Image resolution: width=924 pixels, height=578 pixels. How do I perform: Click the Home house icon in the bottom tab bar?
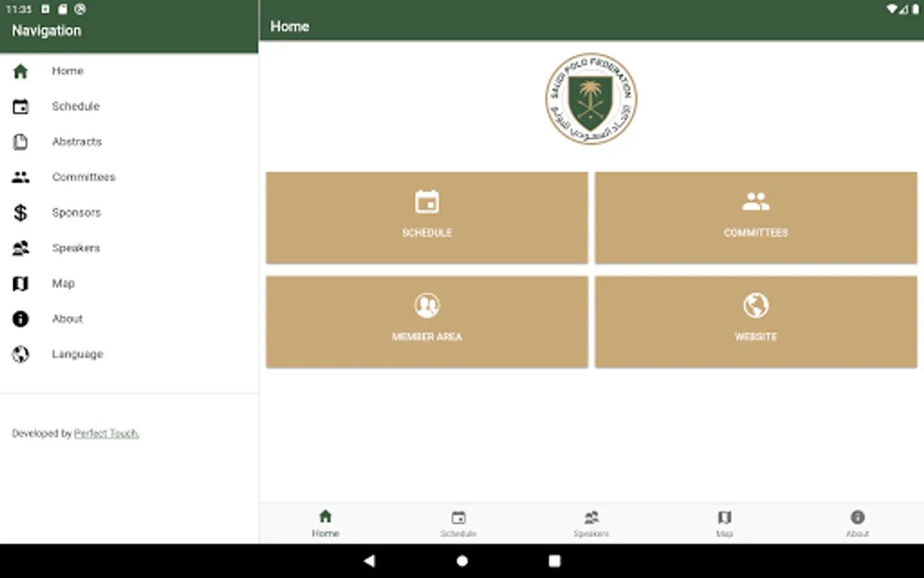point(325,516)
